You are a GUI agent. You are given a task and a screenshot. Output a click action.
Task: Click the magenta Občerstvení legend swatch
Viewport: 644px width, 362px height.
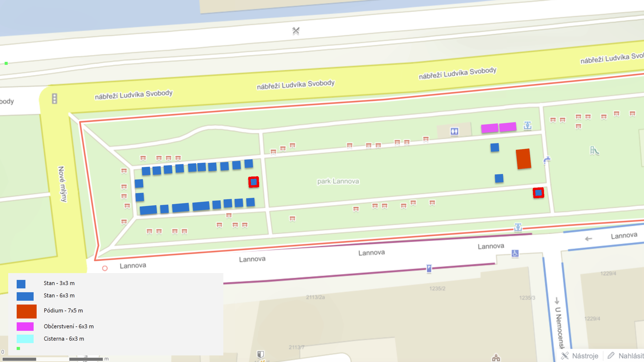[x=25, y=326]
